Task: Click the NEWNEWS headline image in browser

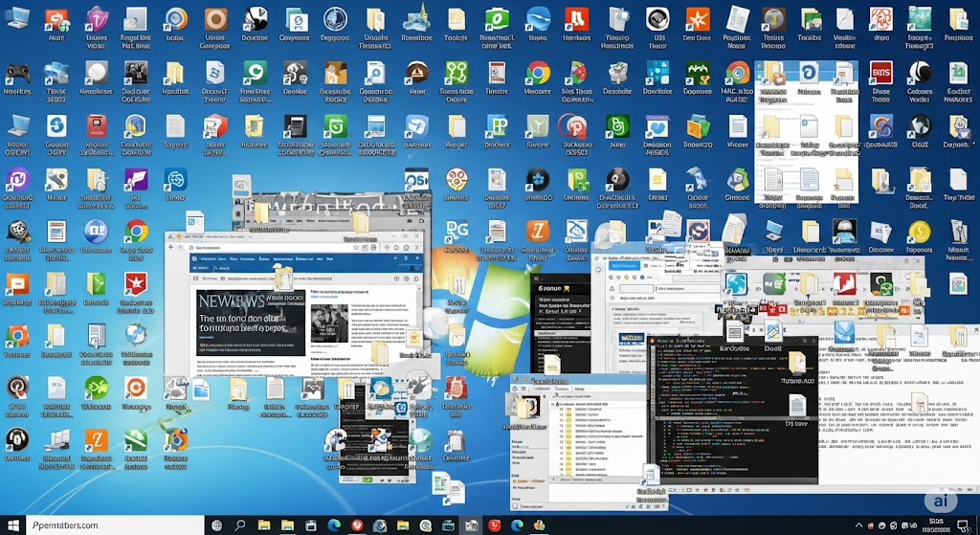Action: (x=251, y=323)
